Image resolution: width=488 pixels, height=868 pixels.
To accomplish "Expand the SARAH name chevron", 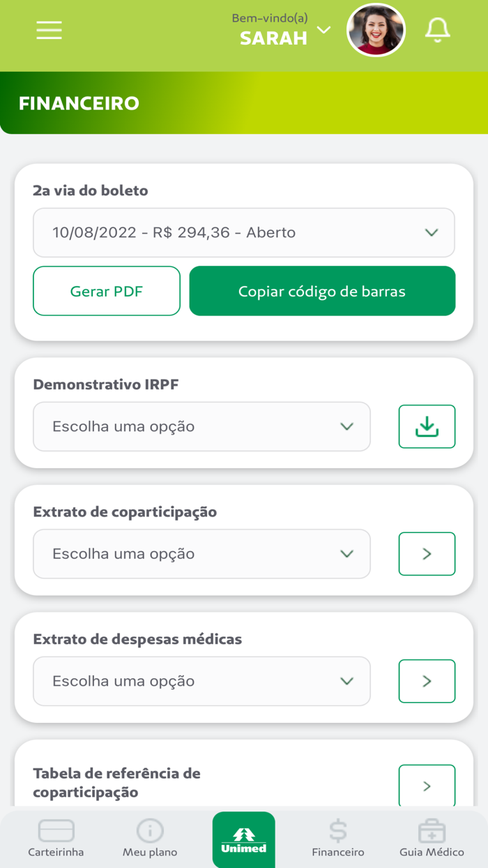I will pos(322,30).
